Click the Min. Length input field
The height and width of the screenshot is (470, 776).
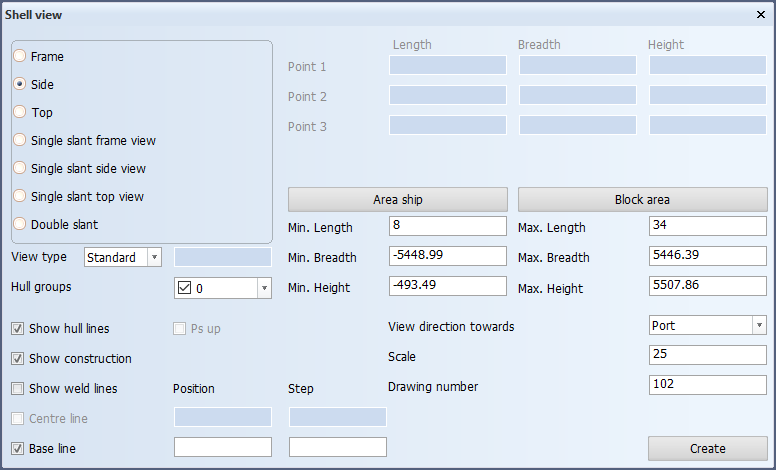(x=447, y=226)
